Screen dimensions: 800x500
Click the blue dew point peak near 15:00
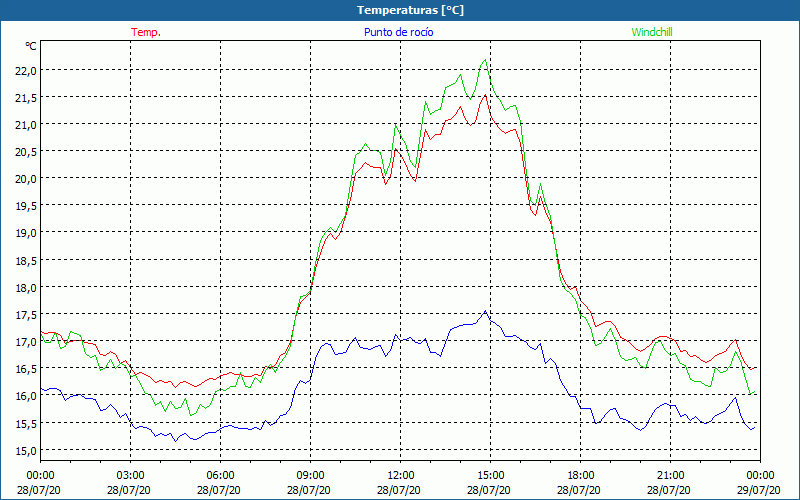485,311
